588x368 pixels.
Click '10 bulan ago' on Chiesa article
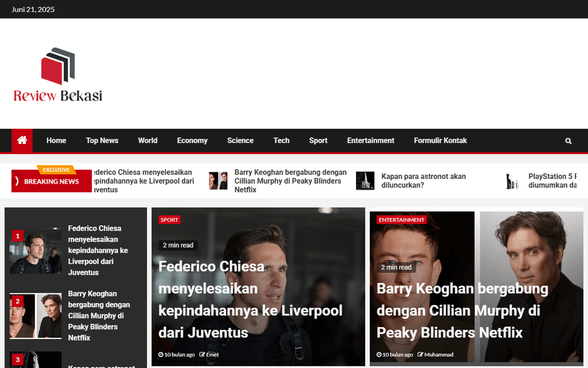pos(179,354)
